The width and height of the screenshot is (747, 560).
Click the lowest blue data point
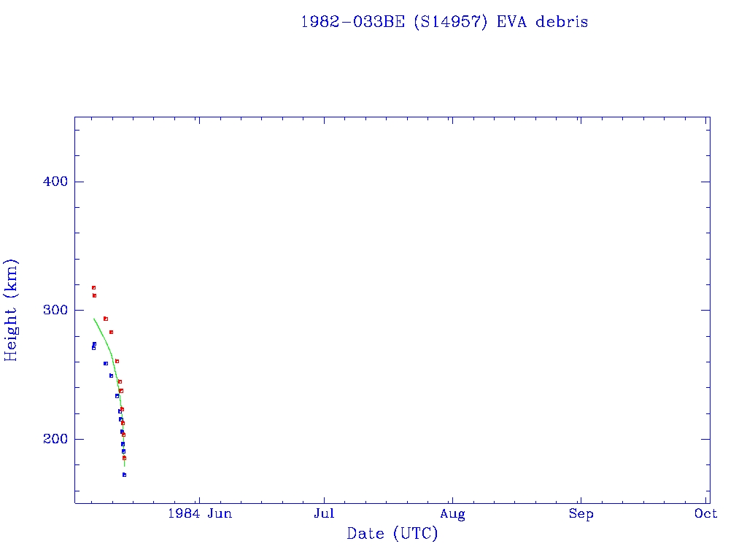pyautogui.click(x=124, y=475)
